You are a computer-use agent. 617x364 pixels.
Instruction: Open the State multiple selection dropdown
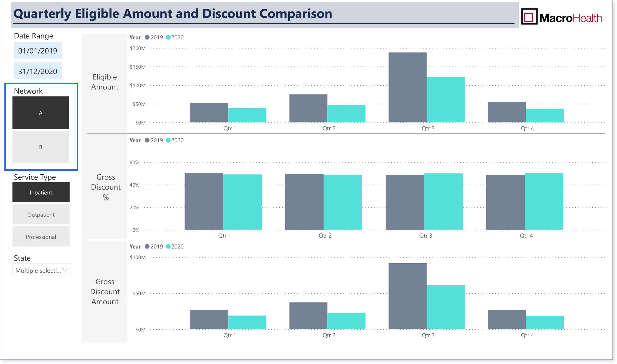[42, 270]
